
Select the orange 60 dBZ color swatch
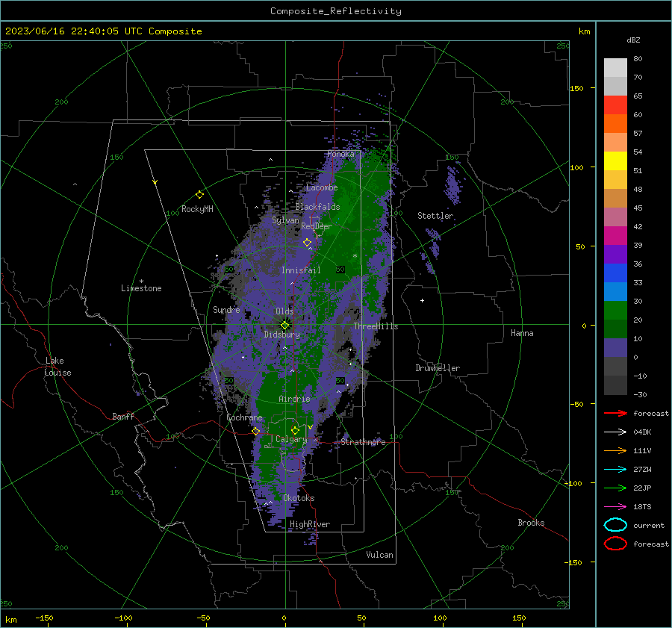pyautogui.click(x=615, y=123)
